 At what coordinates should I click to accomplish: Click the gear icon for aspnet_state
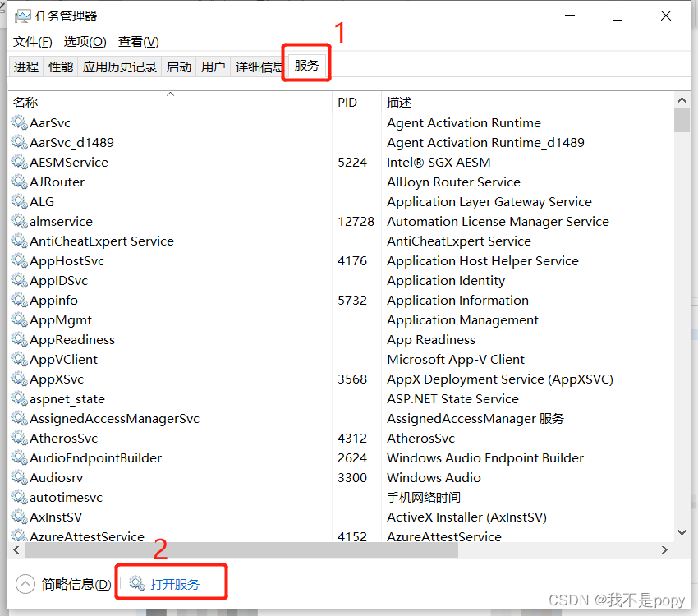pyautogui.click(x=20, y=398)
